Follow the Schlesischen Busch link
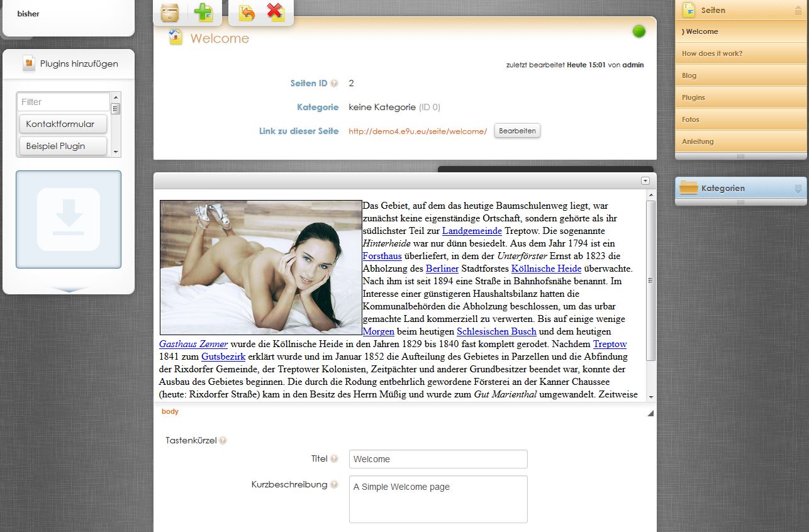Image resolution: width=809 pixels, height=532 pixels. (496, 331)
